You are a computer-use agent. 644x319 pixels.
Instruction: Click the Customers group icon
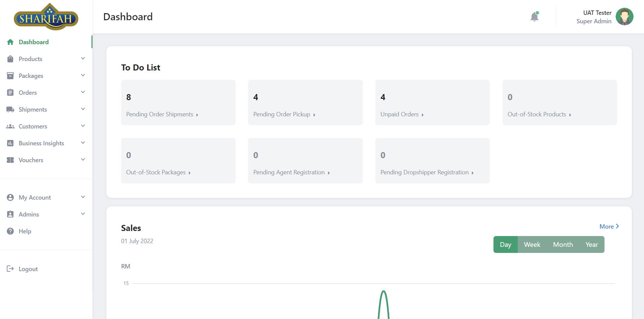[10, 126]
